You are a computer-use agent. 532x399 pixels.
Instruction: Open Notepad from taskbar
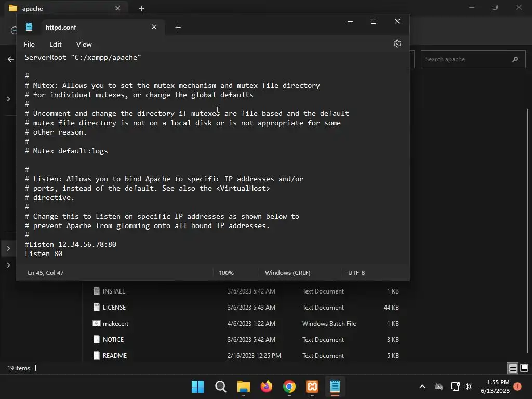coord(335,387)
